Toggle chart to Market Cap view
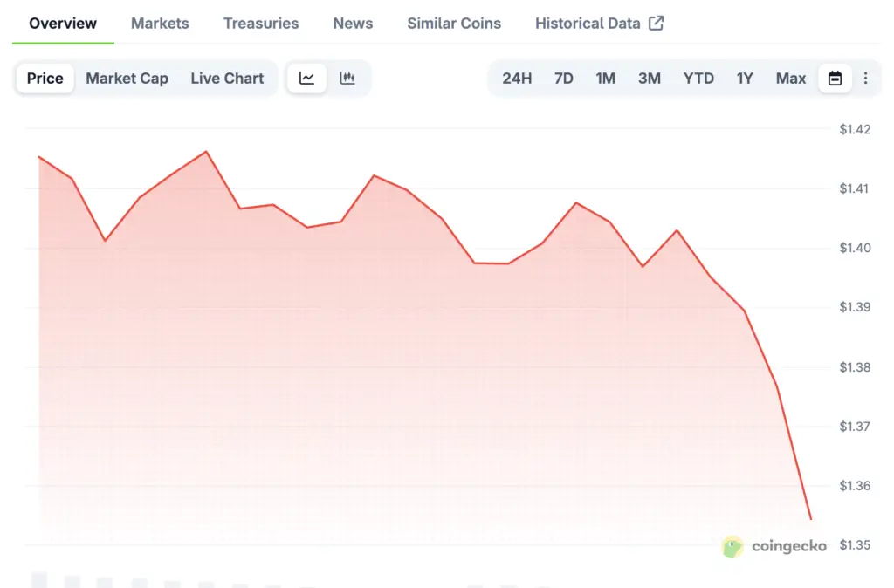 (x=127, y=79)
